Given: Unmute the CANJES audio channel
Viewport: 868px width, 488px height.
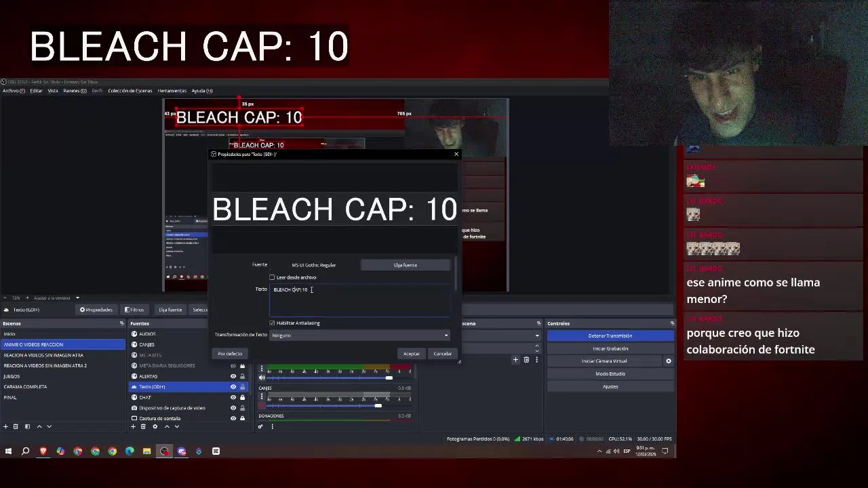Looking at the screenshot, I should [x=262, y=405].
